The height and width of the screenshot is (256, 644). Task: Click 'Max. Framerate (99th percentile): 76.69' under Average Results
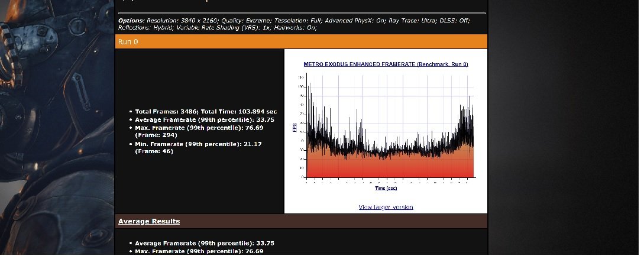tap(199, 251)
